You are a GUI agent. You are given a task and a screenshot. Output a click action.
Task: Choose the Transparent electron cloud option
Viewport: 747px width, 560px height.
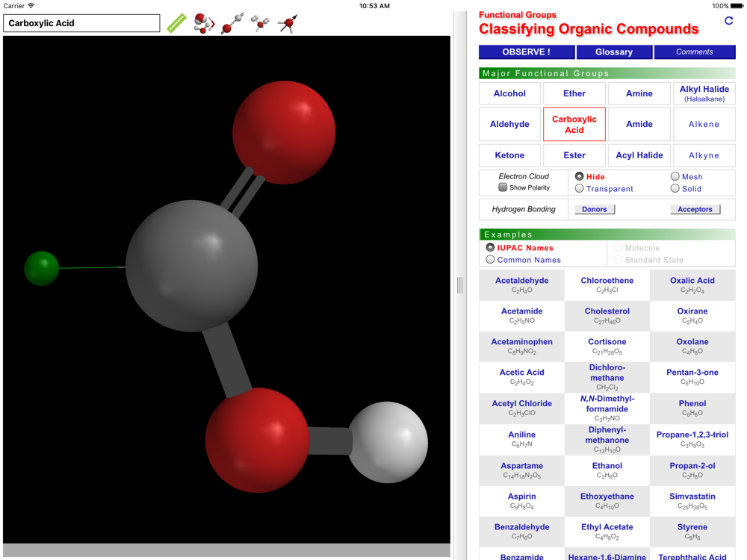580,189
